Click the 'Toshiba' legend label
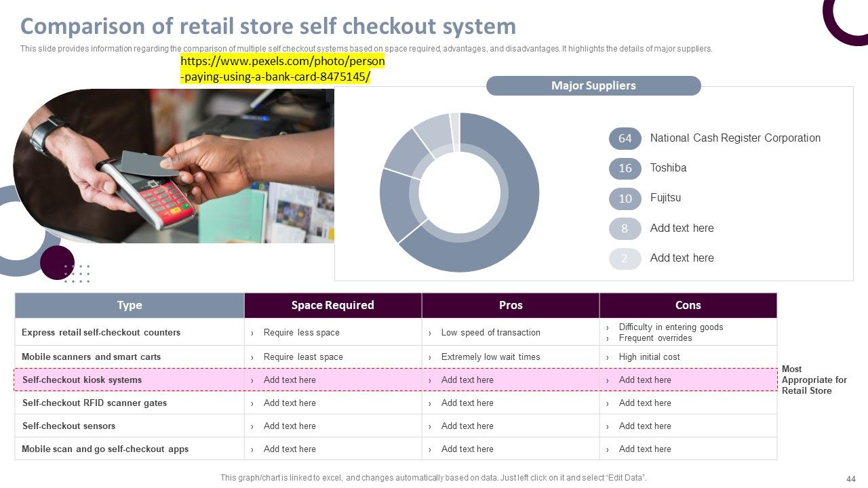The width and height of the screenshot is (868, 488). (668, 168)
